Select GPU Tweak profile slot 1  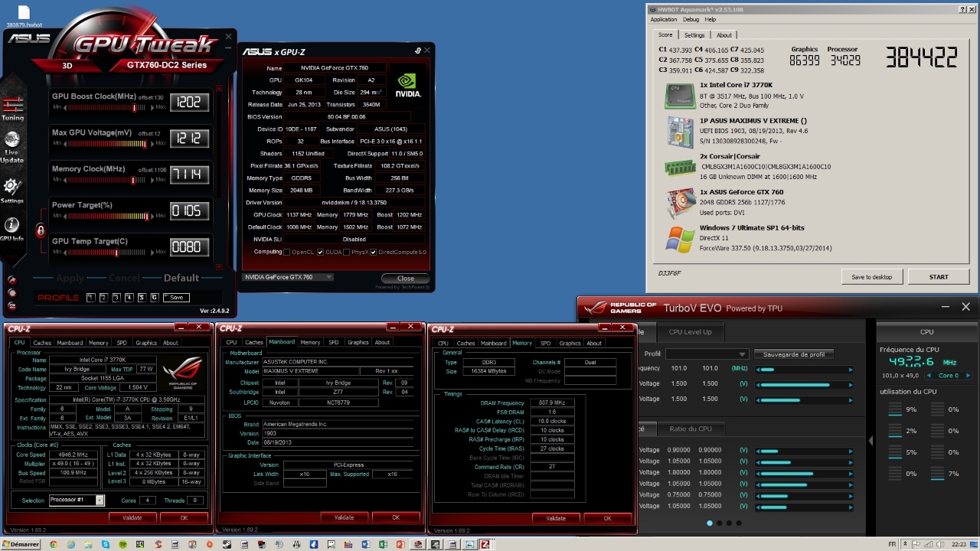pyautogui.click(x=90, y=297)
